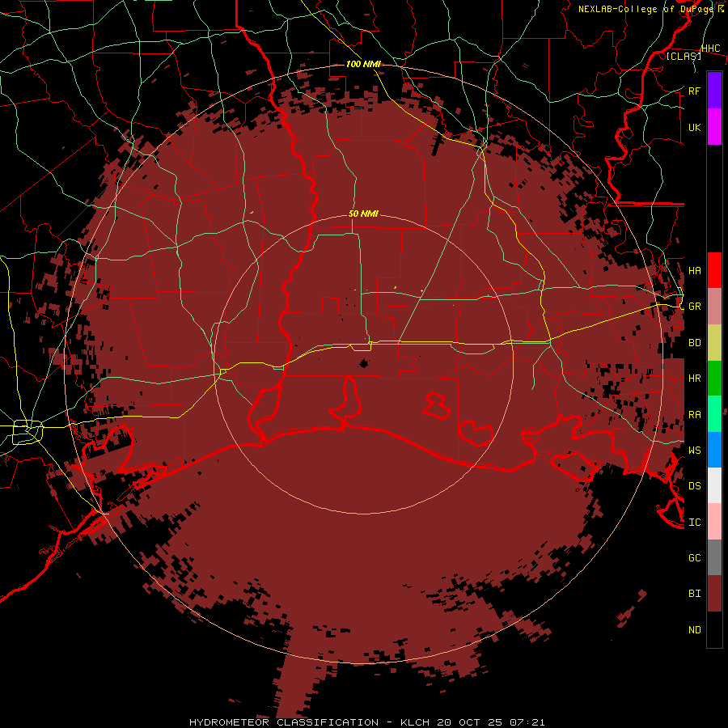The image size is (728, 728).
Task: Click the RF legend label
Action: click(x=694, y=91)
